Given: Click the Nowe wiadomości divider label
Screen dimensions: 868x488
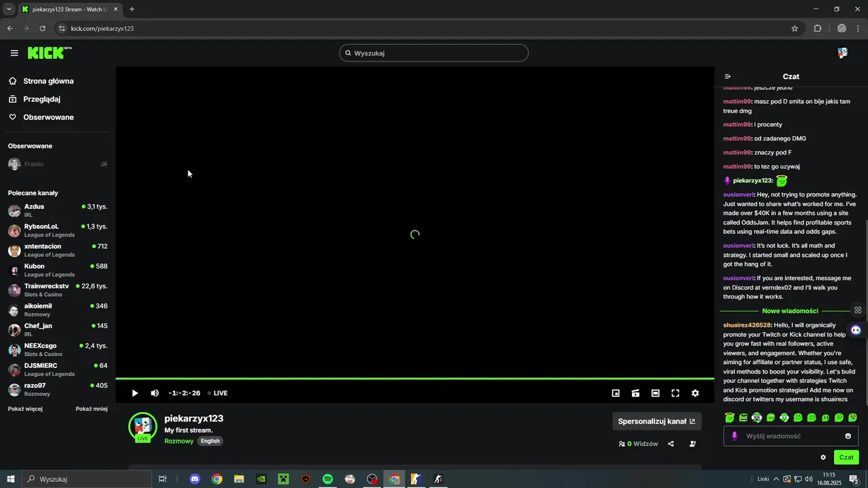Looking at the screenshot, I should [x=790, y=311].
